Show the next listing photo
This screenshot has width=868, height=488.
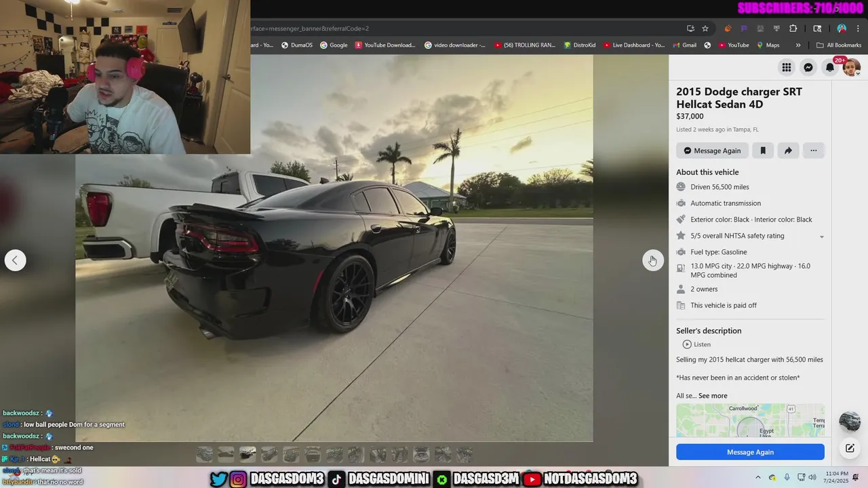click(652, 260)
